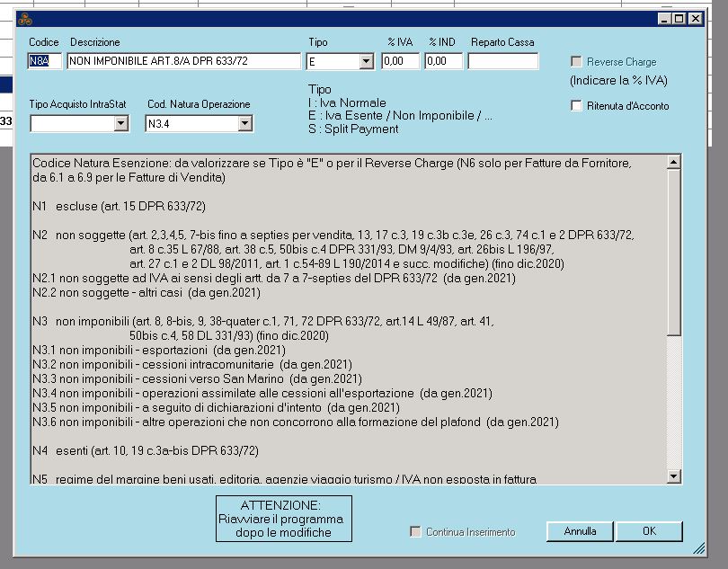Screen dimensions: 728x569
Task: Click the Annulla button
Action: [x=580, y=531]
